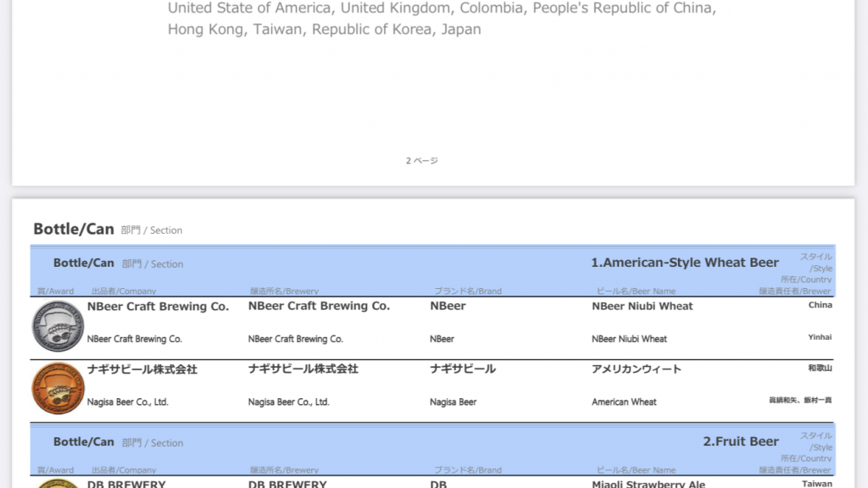Select the '2 ページ' page number
The height and width of the screenshot is (488, 868).
coord(422,160)
